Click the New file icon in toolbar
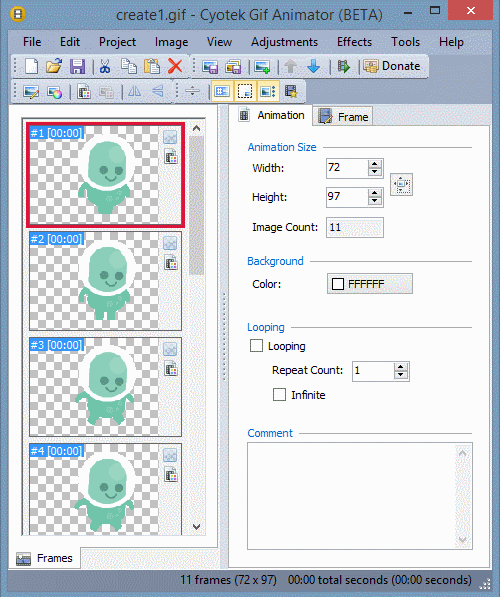The image size is (500, 597). [x=31, y=66]
